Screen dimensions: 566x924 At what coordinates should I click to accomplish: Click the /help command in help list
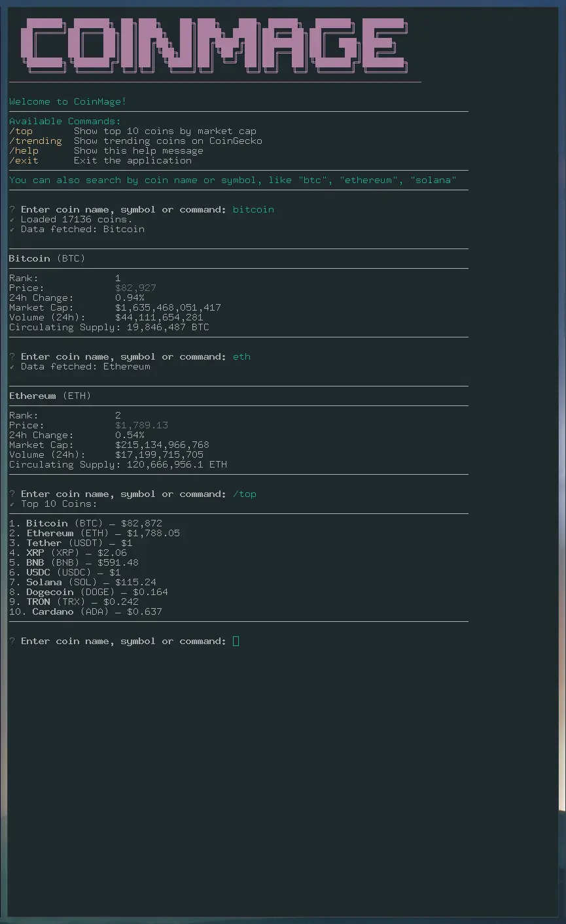(24, 151)
